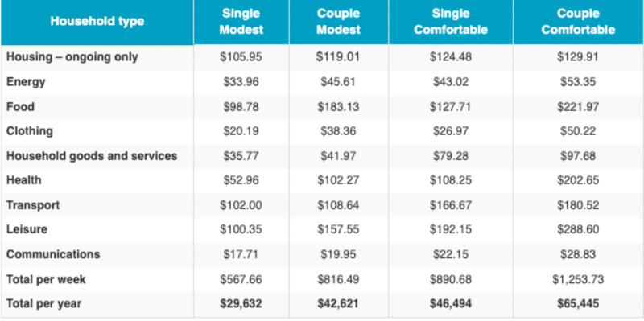Click the Health row label
644x321 pixels.
23,180
